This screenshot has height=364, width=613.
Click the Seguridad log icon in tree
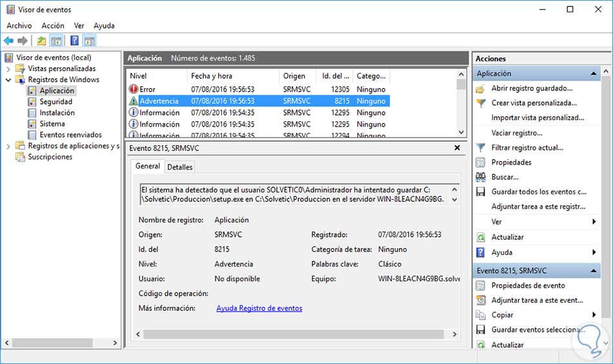(x=32, y=102)
